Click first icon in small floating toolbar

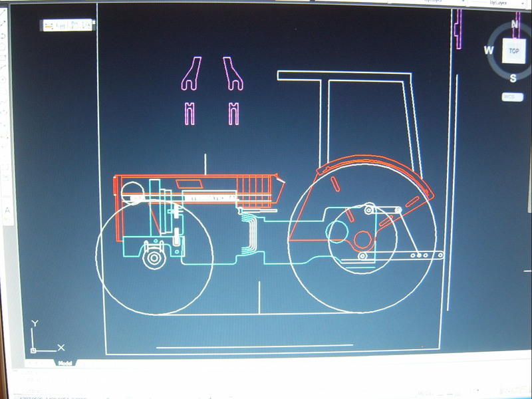[50, 25]
